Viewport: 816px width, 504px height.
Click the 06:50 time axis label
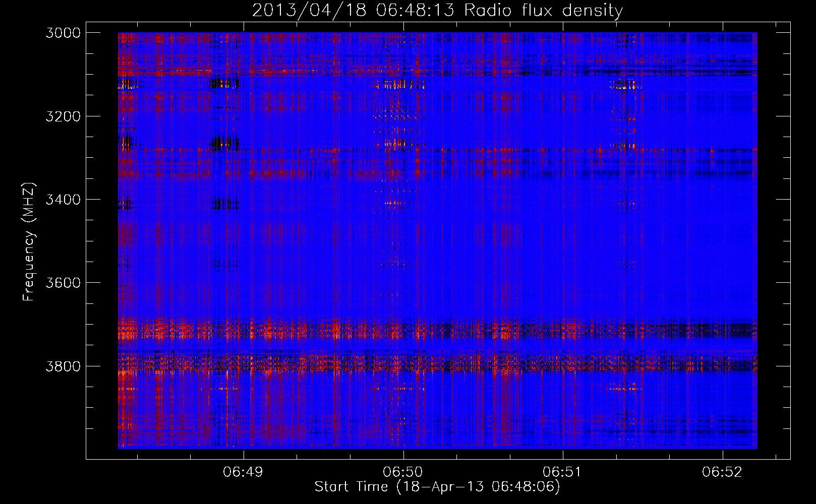point(403,472)
